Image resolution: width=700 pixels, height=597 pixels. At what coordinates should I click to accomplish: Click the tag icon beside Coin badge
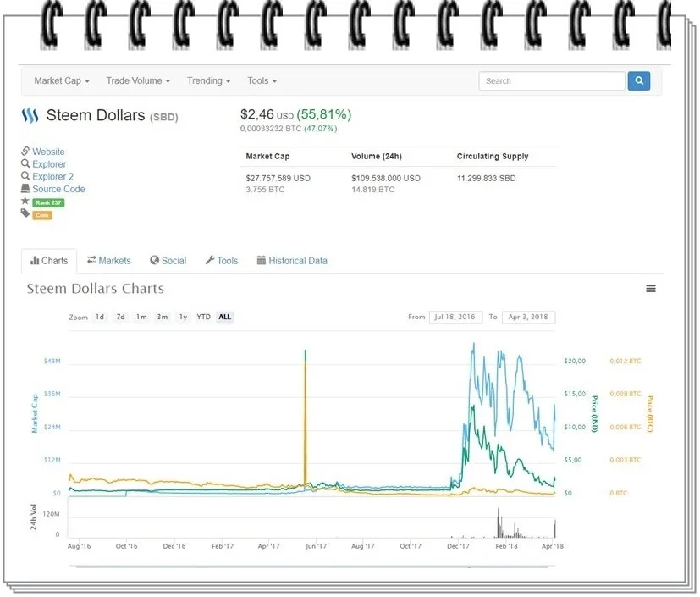[25, 213]
